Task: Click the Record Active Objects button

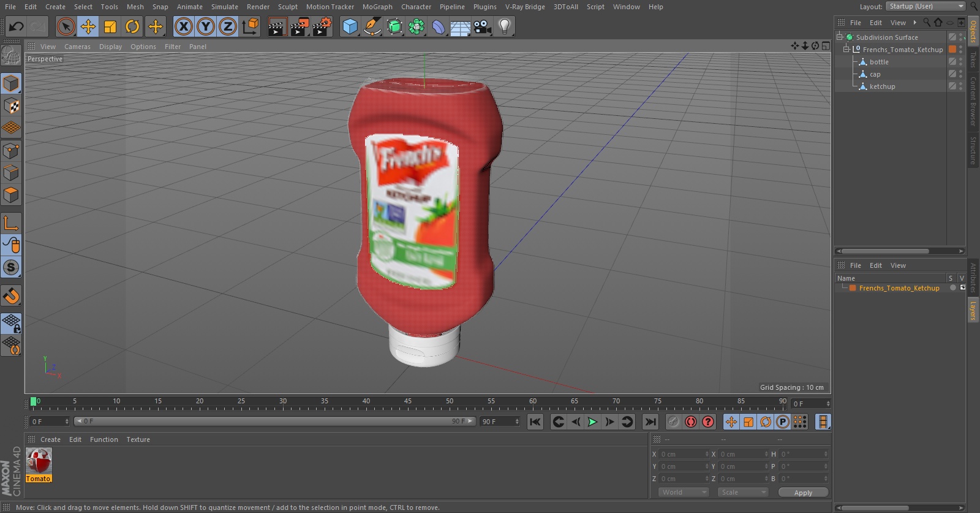Action: (x=673, y=422)
